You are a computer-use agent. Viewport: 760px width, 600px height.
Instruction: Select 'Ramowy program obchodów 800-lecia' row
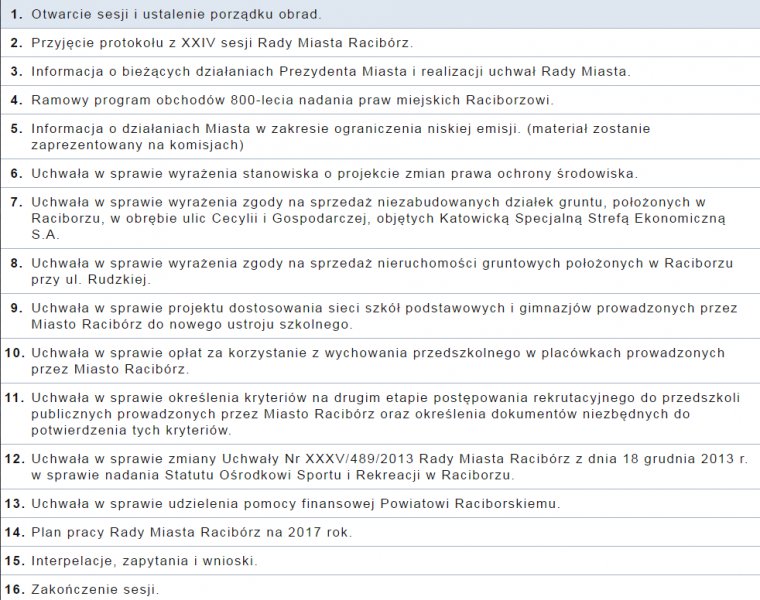380,100
